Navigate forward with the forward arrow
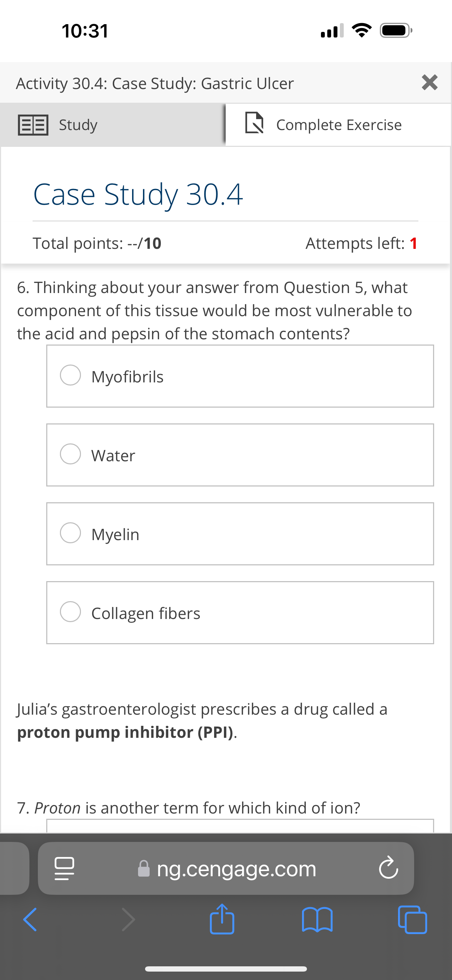The height and width of the screenshot is (980, 452). coord(128,920)
